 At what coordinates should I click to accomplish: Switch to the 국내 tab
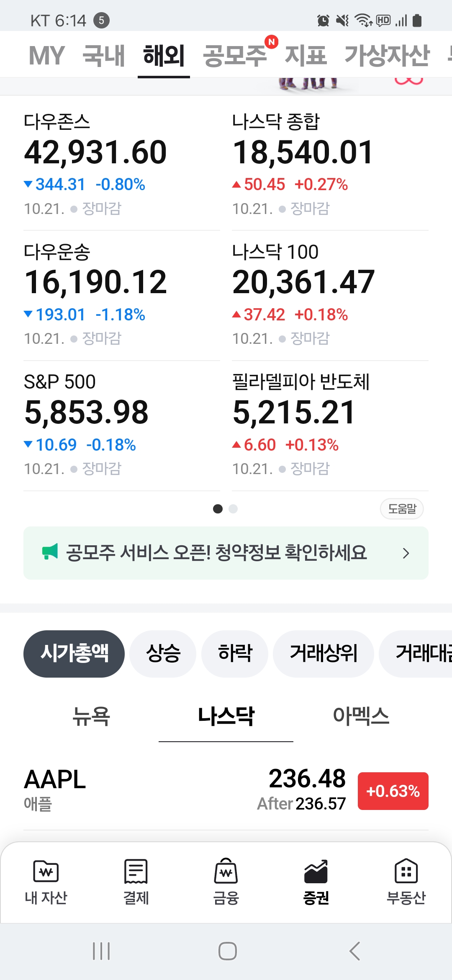(104, 55)
